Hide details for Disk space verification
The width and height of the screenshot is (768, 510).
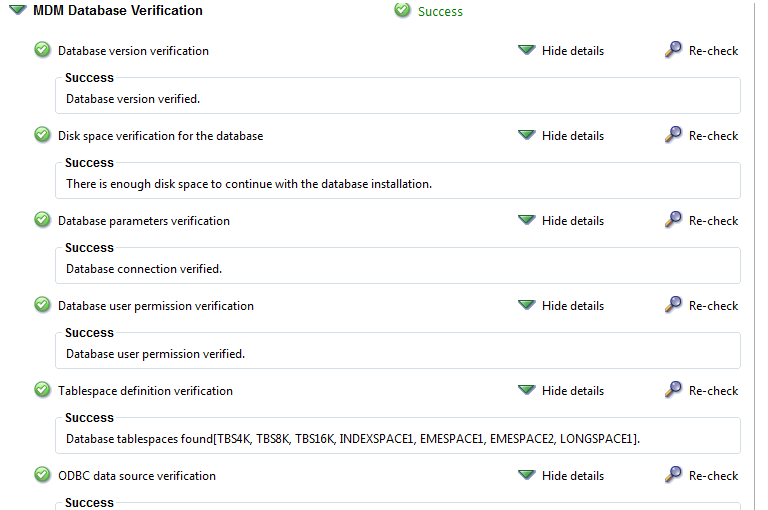click(x=561, y=136)
